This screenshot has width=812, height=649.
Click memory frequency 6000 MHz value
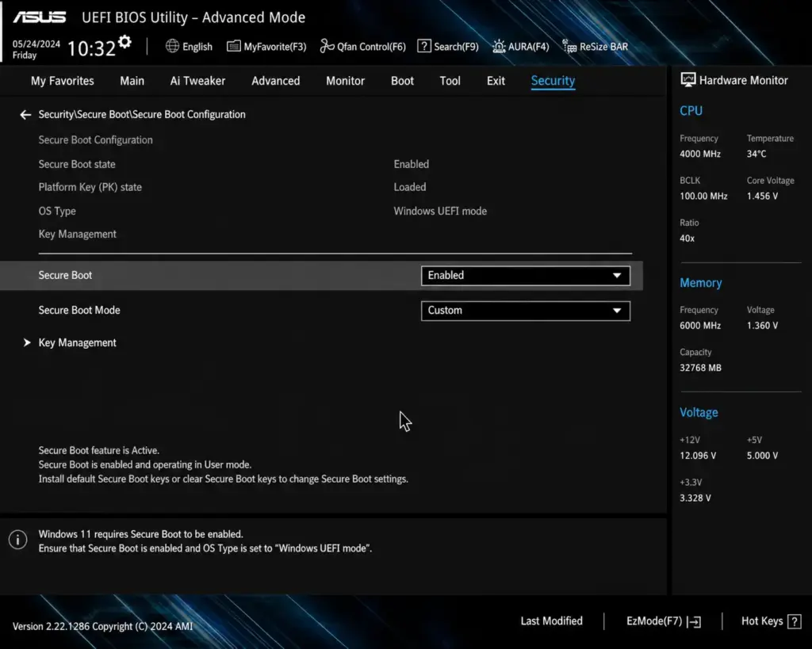coord(700,326)
